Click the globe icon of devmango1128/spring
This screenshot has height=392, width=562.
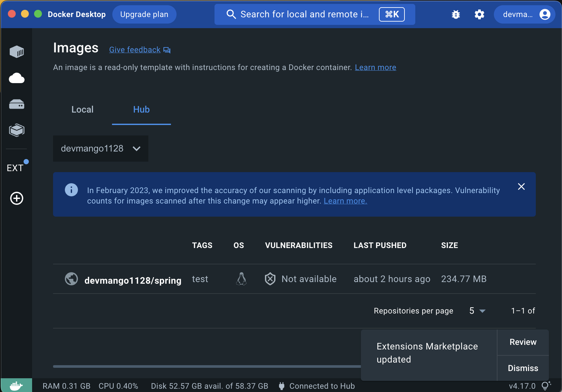[71, 279]
